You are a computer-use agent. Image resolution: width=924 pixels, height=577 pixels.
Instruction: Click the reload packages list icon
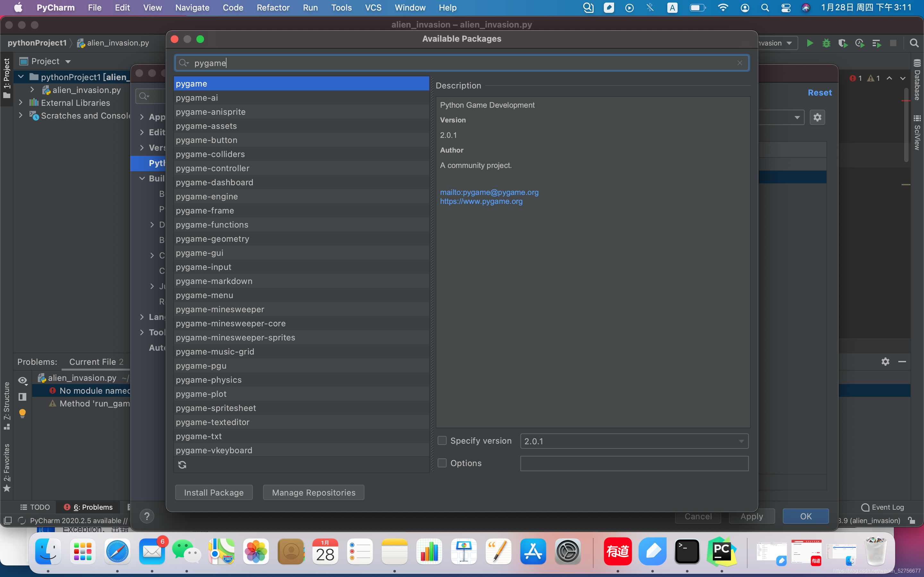(x=182, y=464)
